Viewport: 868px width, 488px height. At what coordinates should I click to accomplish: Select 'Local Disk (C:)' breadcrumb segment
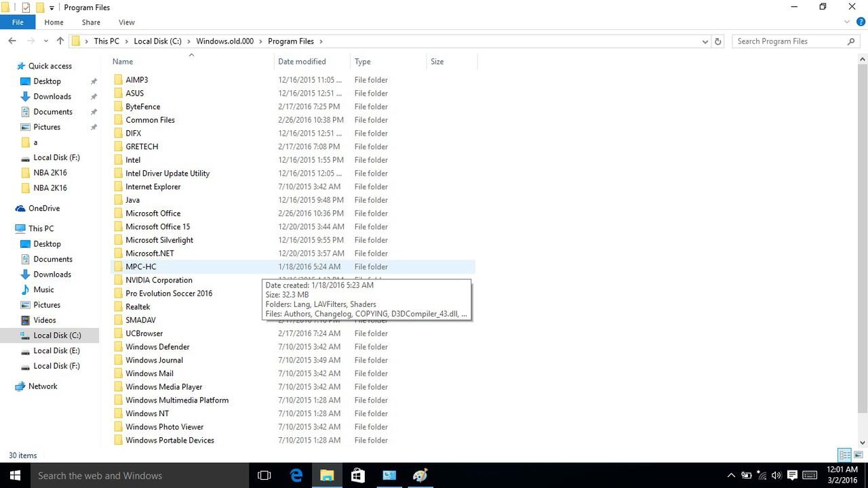157,41
